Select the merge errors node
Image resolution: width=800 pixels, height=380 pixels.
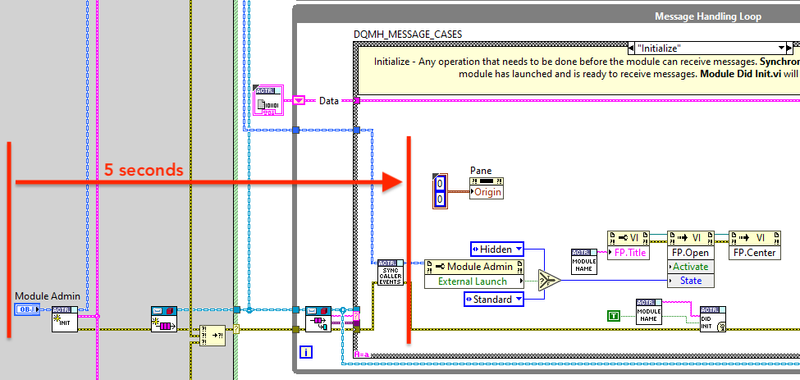click(212, 336)
